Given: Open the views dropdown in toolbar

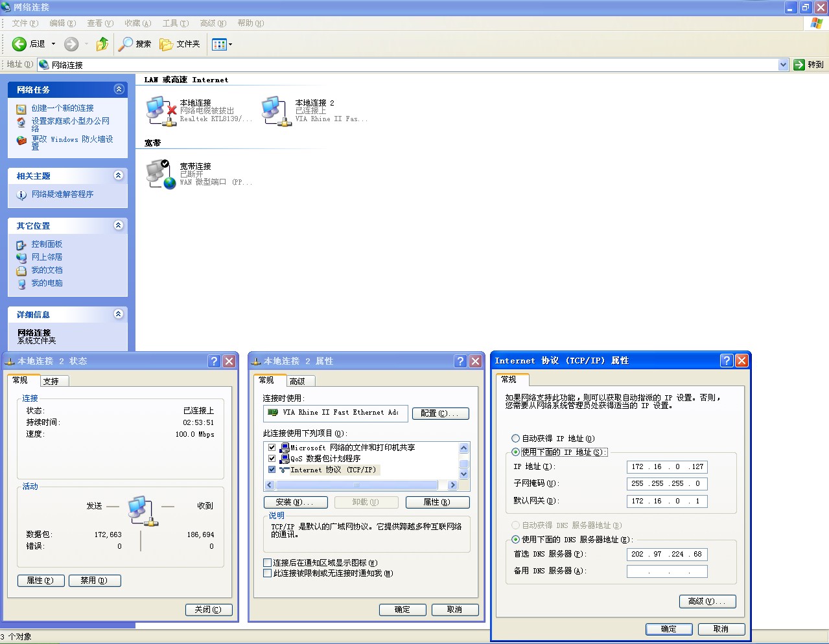Looking at the screenshot, I should [x=222, y=44].
